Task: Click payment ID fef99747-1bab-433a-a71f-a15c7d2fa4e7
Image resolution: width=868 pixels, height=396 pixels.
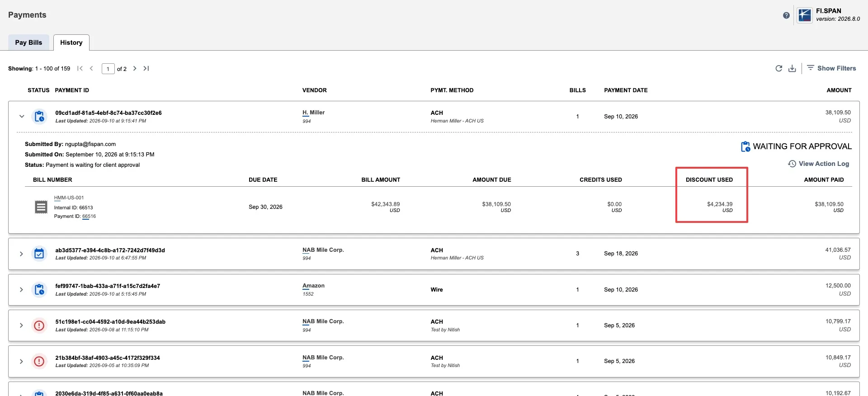Action: [108, 286]
